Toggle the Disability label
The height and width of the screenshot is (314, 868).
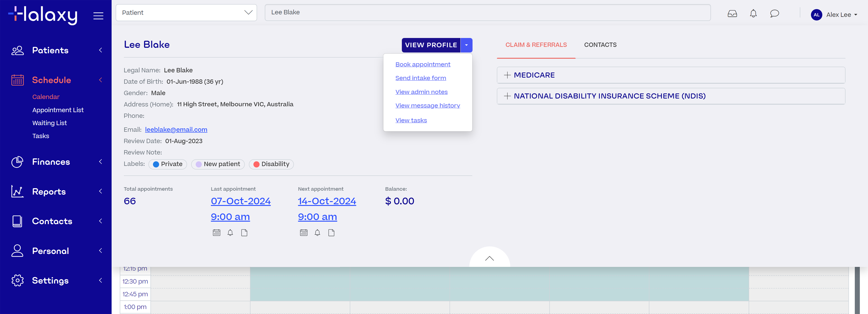point(271,164)
